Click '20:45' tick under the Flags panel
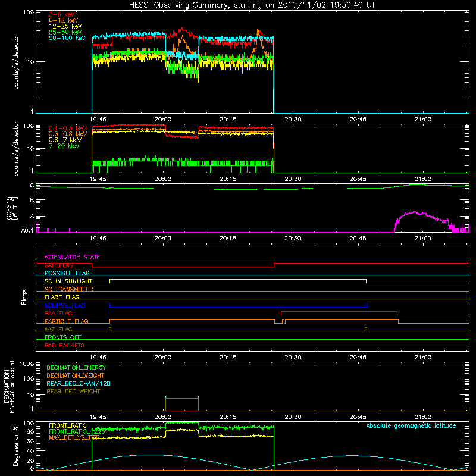This screenshot has width=476, height=476. [358, 358]
